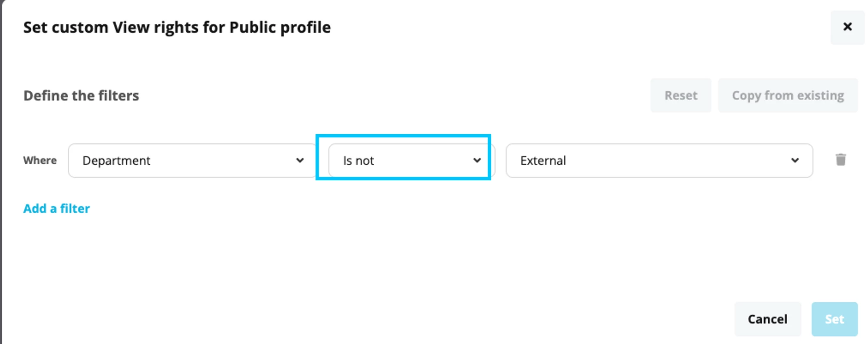Click the Where label

pos(40,160)
